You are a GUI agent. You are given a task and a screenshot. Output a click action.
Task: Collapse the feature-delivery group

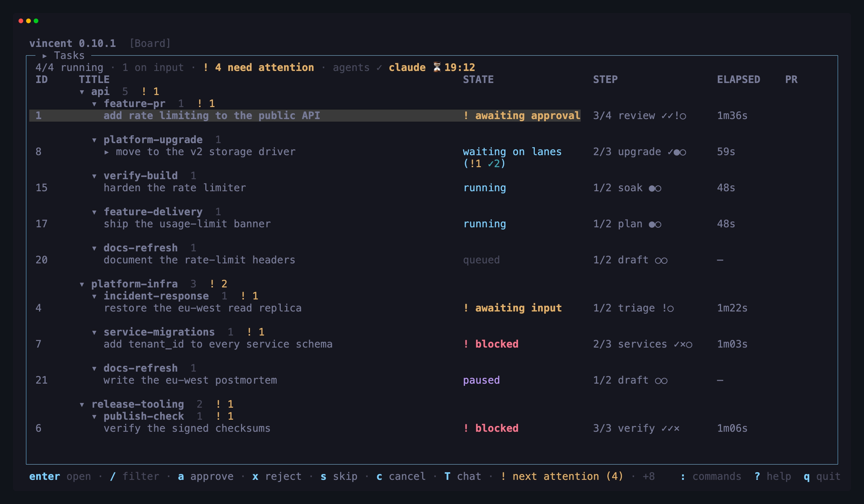pos(94,212)
